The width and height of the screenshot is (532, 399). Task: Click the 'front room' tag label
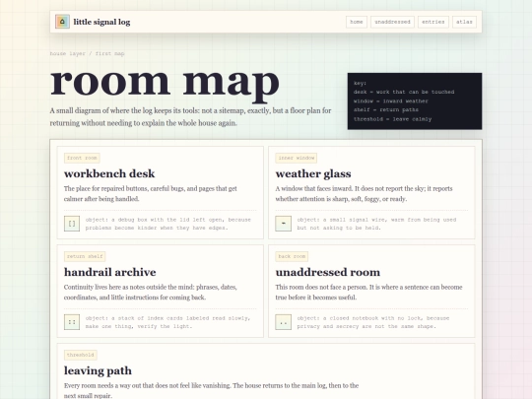82,158
